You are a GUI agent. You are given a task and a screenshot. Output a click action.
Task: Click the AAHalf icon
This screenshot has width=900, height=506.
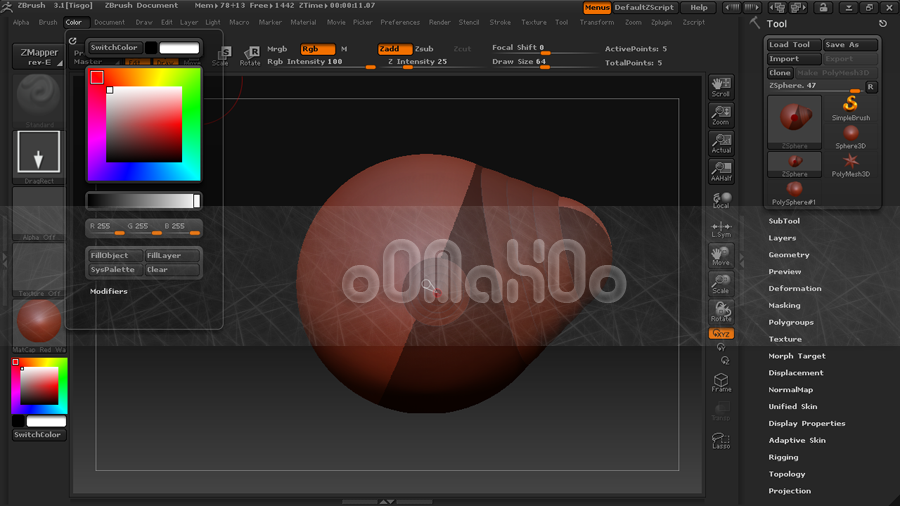point(721,172)
